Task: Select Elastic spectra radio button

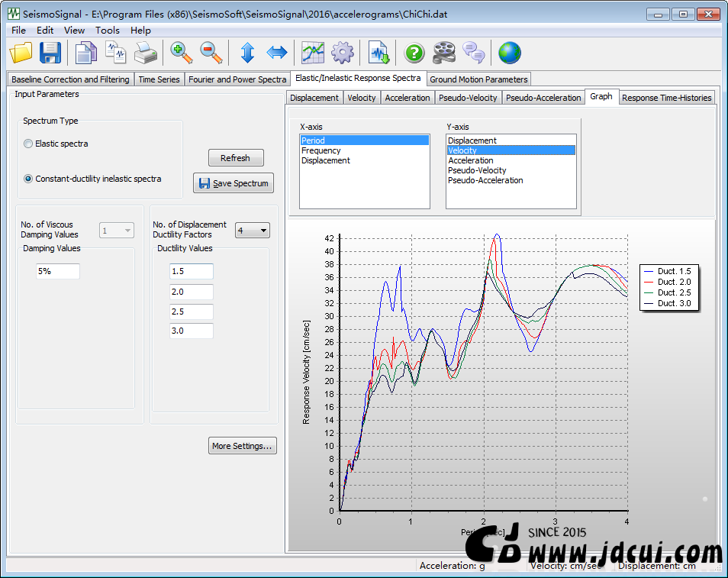Action: [x=28, y=144]
